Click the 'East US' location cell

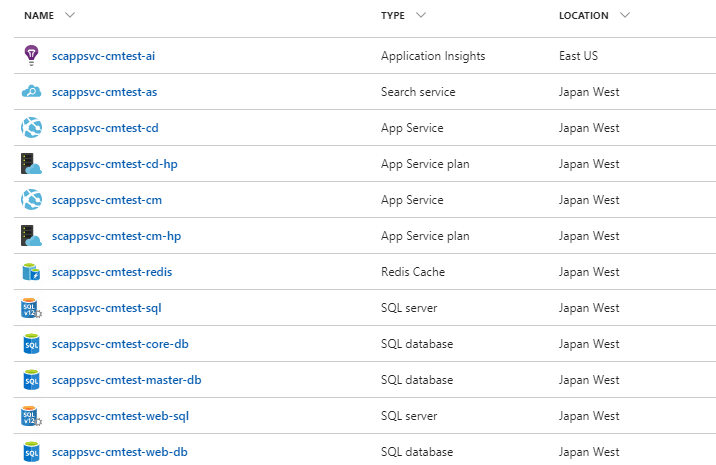pos(578,56)
